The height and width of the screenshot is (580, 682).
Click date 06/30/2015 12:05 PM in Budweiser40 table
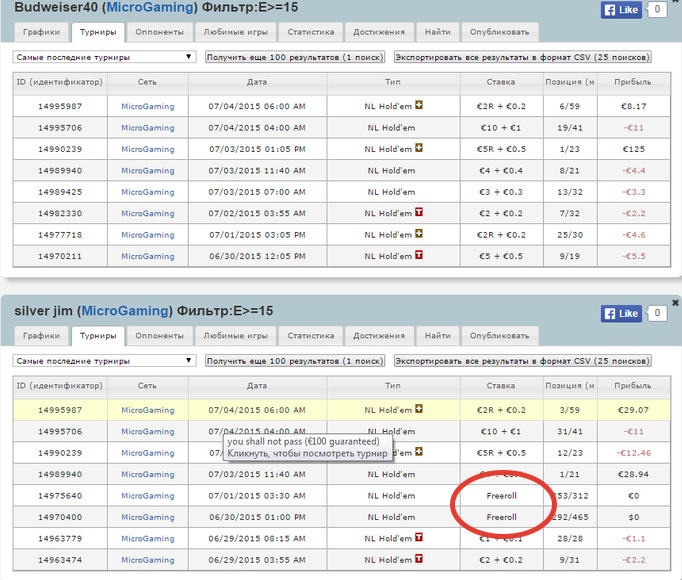coord(257,256)
